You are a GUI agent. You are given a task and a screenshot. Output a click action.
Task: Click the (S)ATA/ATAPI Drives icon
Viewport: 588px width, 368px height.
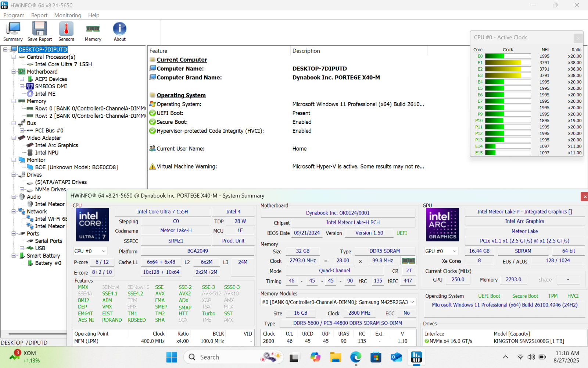30,182
